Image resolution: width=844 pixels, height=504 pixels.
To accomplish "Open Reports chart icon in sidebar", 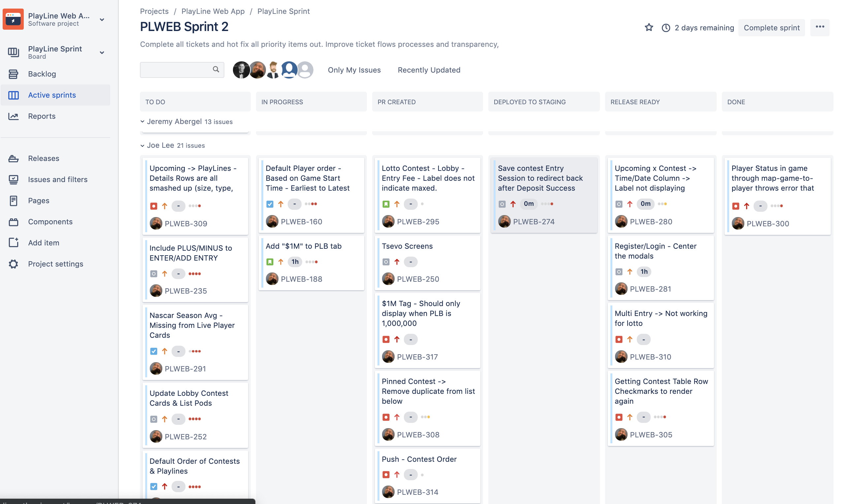I will coord(13,116).
